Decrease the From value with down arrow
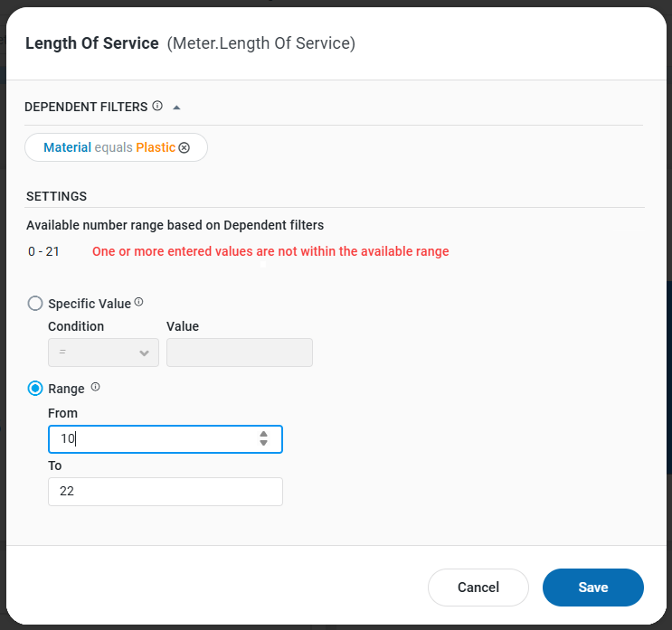 [263, 443]
